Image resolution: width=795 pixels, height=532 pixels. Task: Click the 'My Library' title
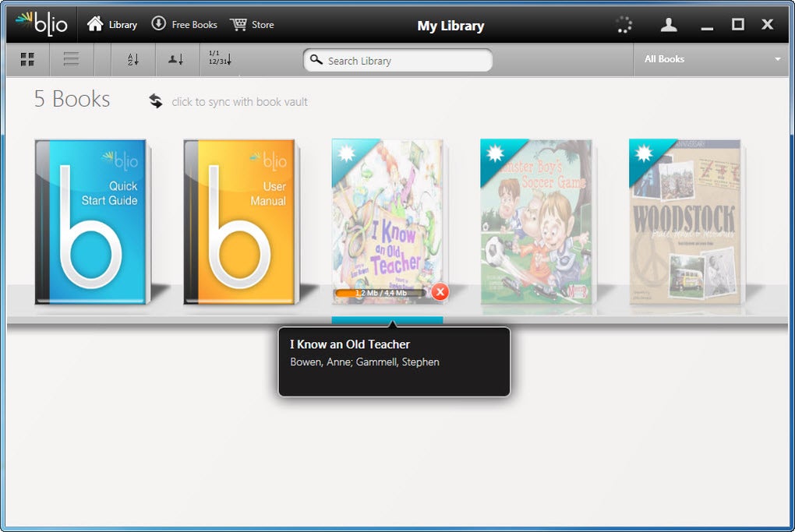tap(450, 26)
